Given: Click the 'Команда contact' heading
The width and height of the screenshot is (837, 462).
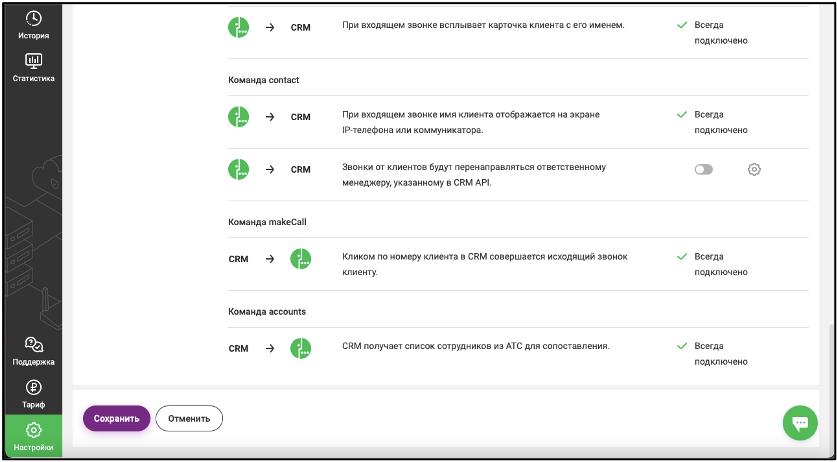Looking at the screenshot, I should 263,80.
